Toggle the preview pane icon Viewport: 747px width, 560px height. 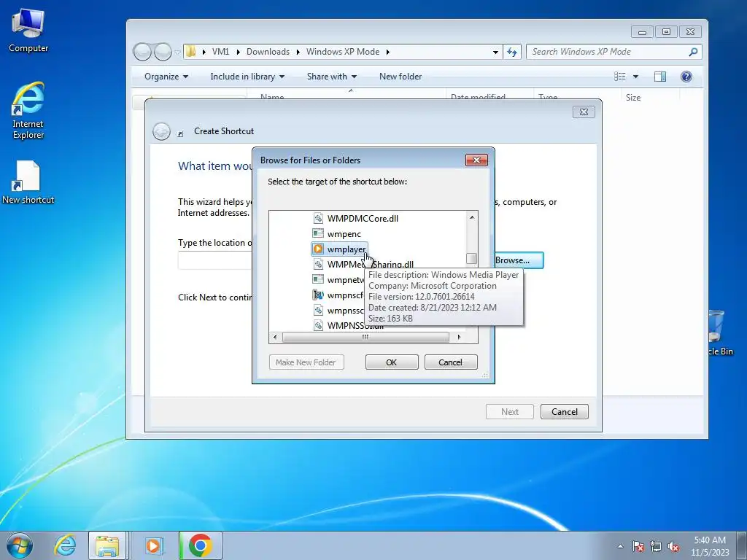point(659,77)
